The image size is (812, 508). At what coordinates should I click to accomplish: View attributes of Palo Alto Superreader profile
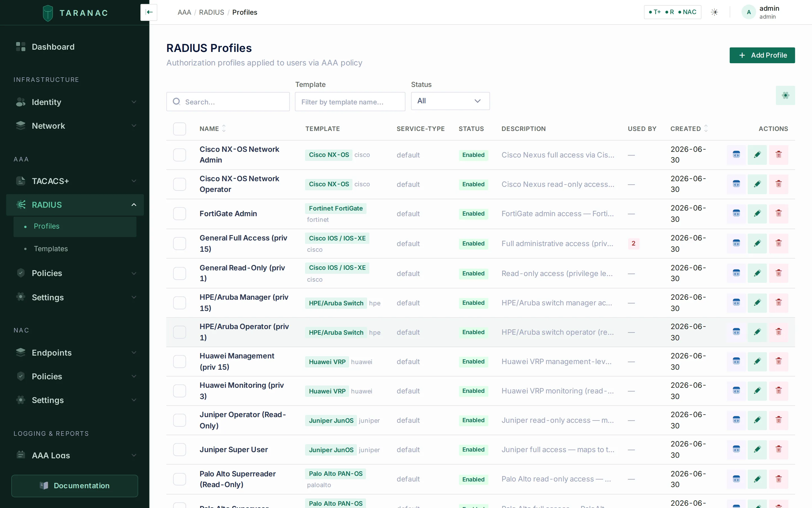736,479
